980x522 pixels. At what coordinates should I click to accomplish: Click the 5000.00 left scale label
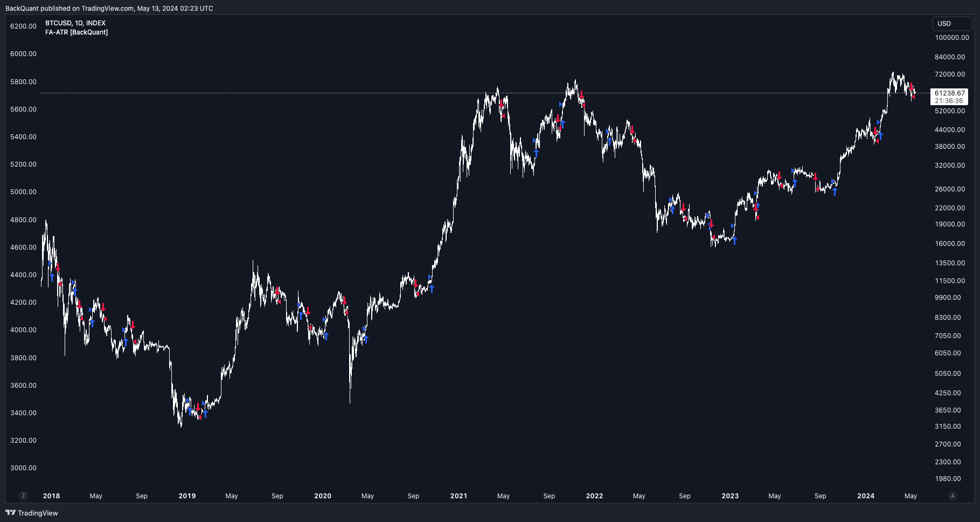pyautogui.click(x=24, y=192)
